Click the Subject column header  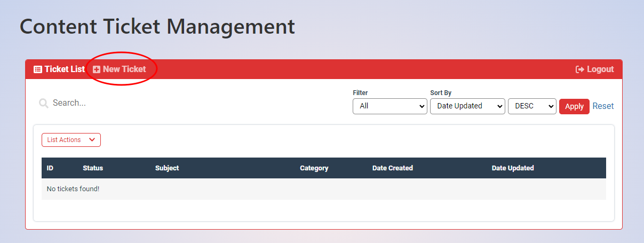(x=167, y=168)
